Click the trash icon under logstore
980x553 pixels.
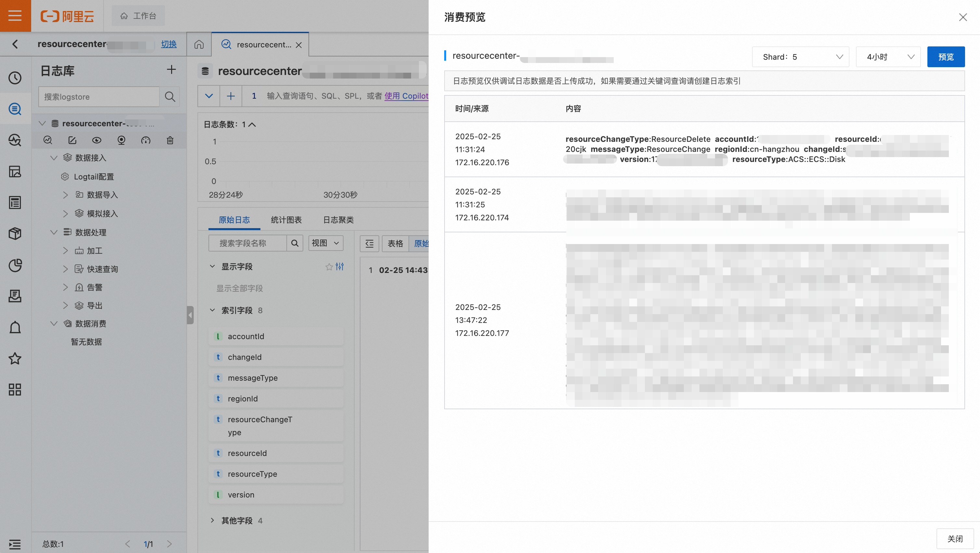[170, 140]
